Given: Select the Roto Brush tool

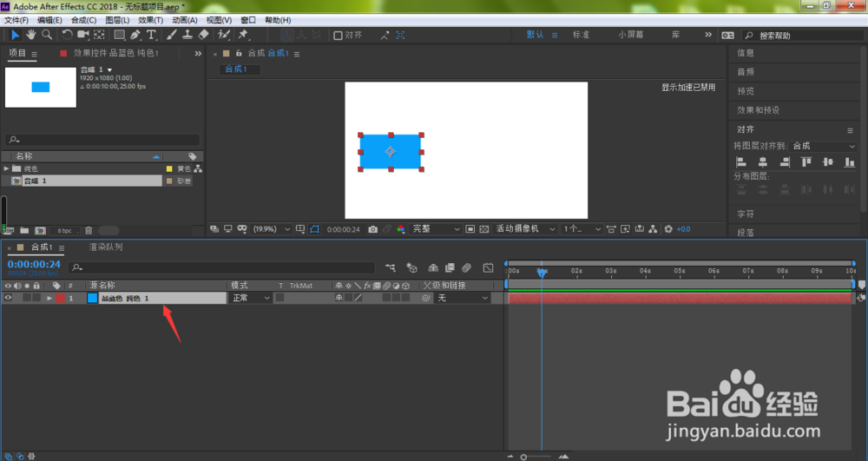Looking at the screenshot, I should (x=224, y=35).
